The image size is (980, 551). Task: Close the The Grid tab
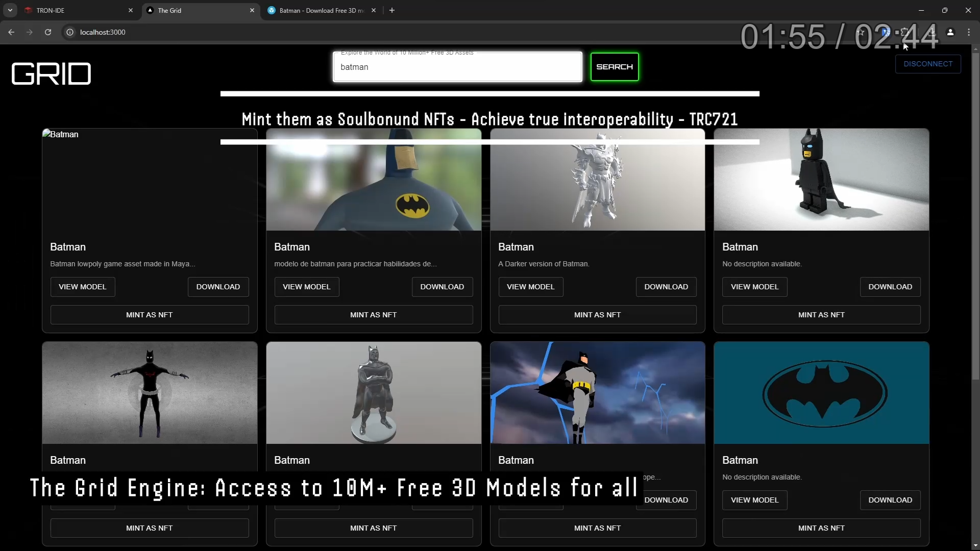pyautogui.click(x=252, y=10)
